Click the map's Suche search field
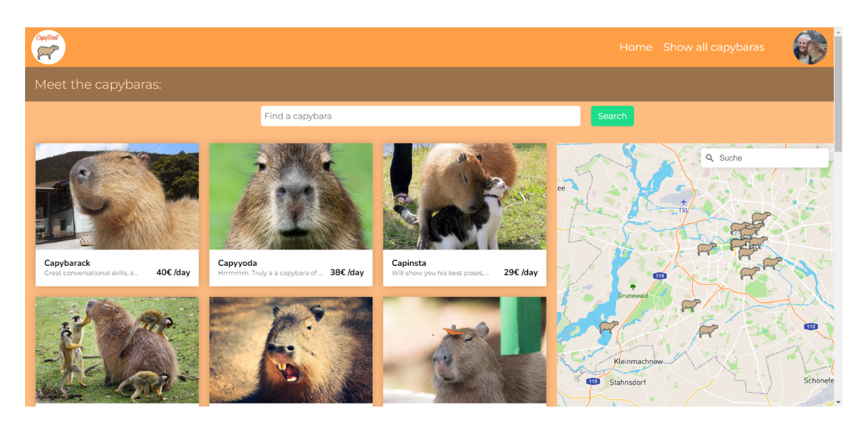868x434 pixels. [x=766, y=157]
